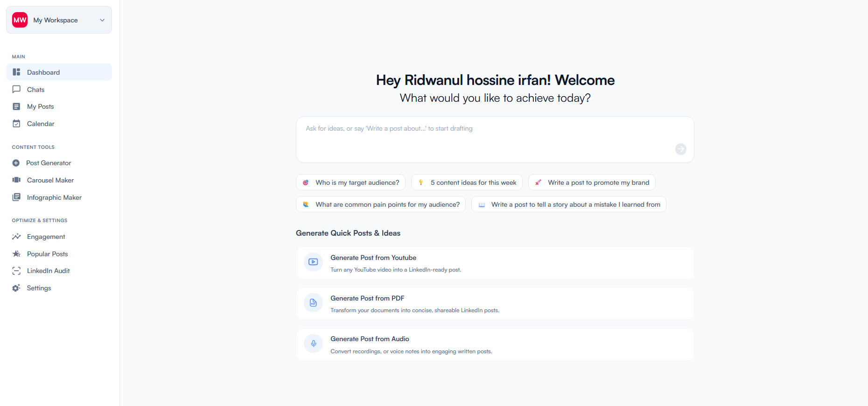868x406 pixels.
Task: Open Generate Post from Youtube card
Action: click(495, 263)
